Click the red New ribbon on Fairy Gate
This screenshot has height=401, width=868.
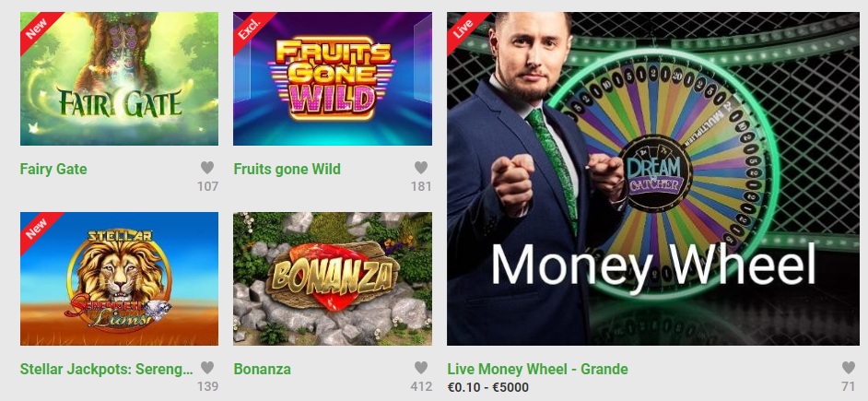point(37,28)
